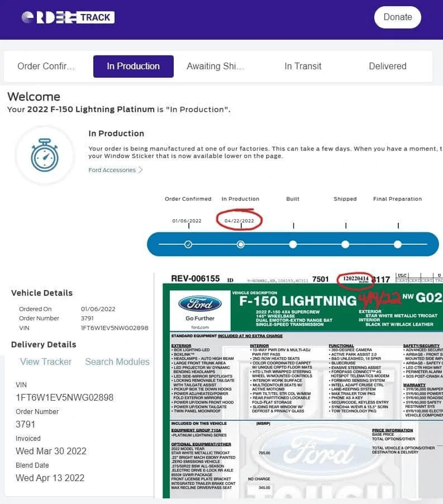
Task: Switch to the Order Confirmed tab
Action: [46, 66]
